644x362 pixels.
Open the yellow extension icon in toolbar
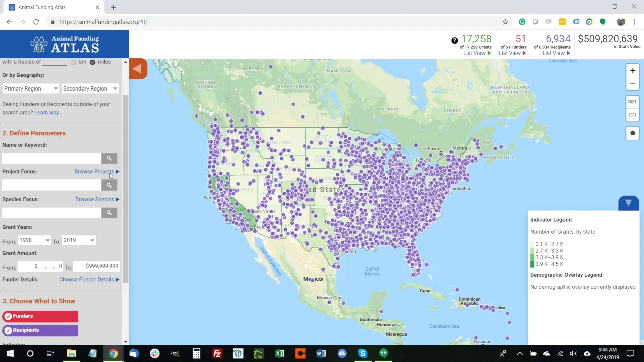point(562,22)
